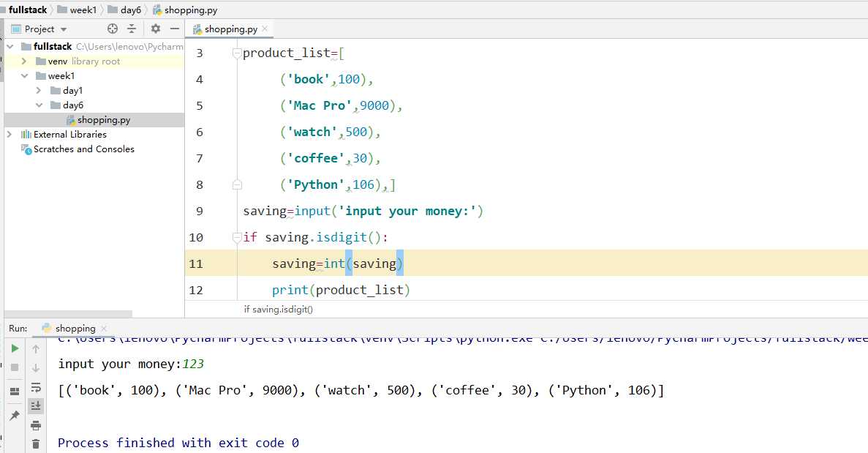Click 'Process finished with exit code 0' text
868x453 pixels.
pyautogui.click(x=178, y=443)
